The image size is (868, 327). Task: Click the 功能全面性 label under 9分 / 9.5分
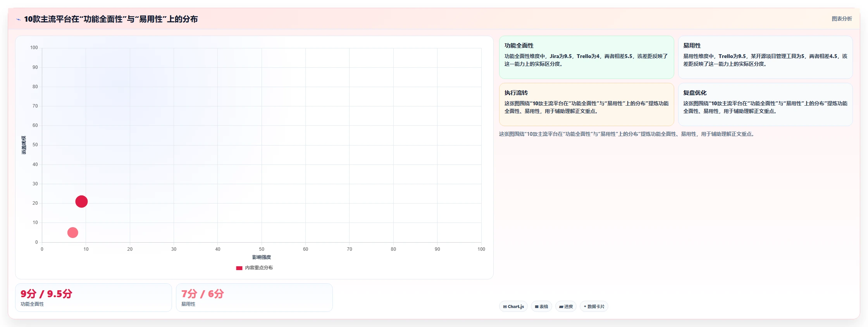[32, 304]
